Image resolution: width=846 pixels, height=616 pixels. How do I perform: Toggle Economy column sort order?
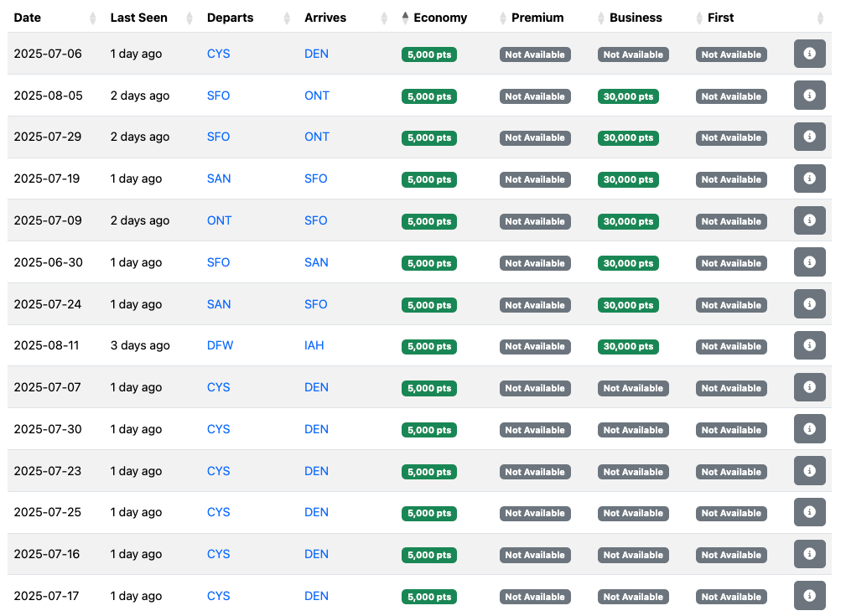pyautogui.click(x=439, y=18)
